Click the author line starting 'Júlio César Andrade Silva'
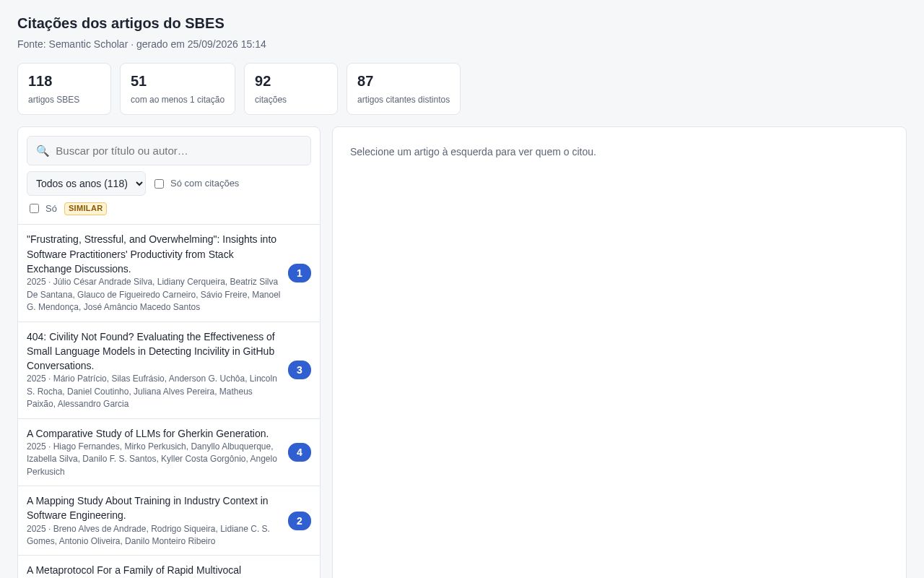The width and height of the screenshot is (924, 578). 154,294
